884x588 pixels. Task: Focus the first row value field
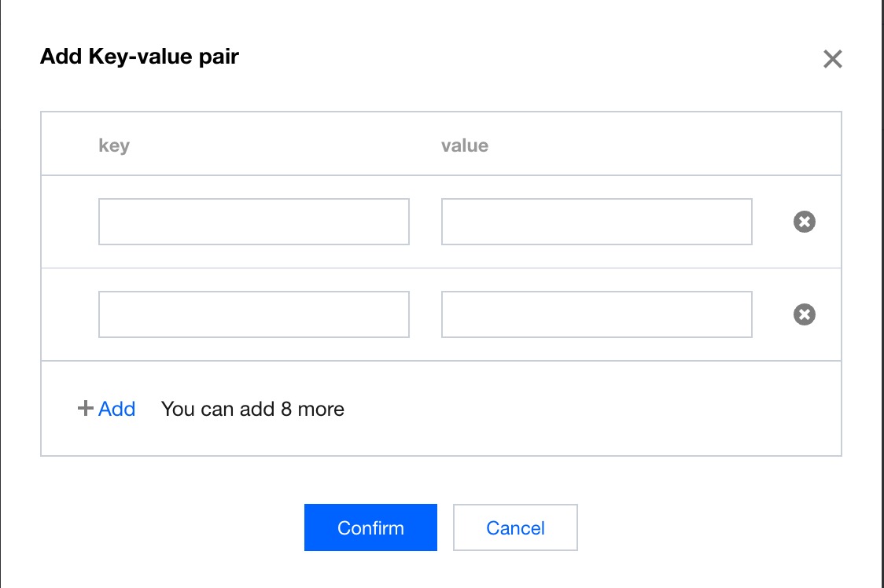tap(596, 222)
